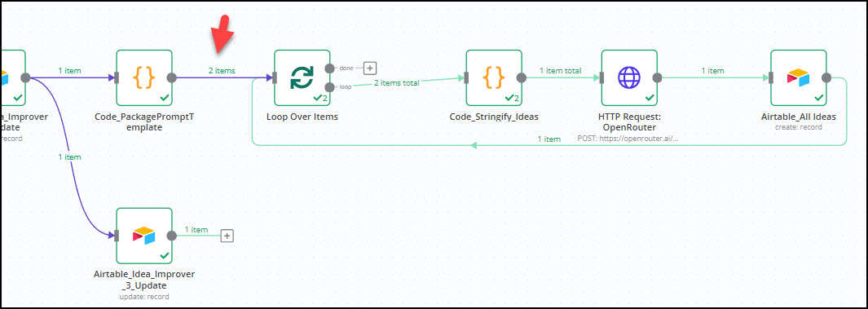
Task: Select the Airtable_Idea_Improver_3_Update node icon
Action: point(144,236)
